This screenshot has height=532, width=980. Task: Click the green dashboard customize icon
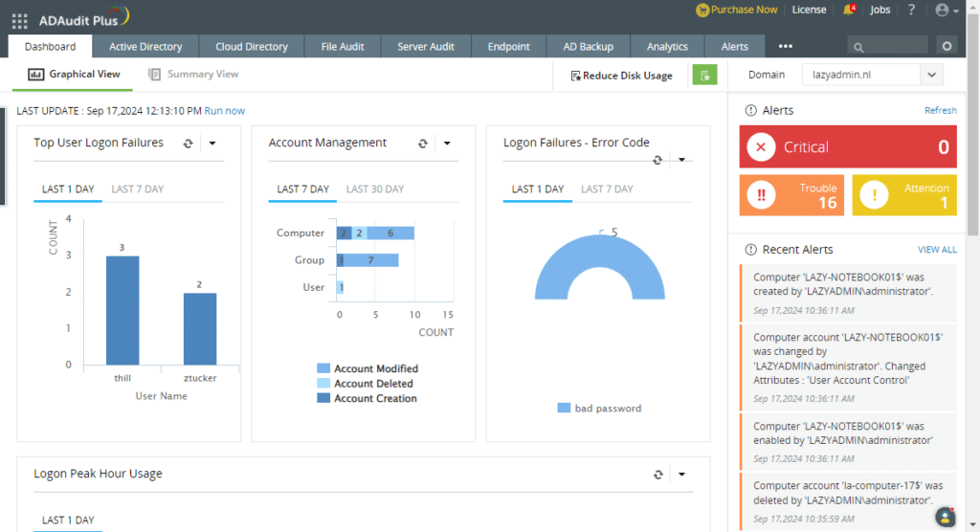704,75
